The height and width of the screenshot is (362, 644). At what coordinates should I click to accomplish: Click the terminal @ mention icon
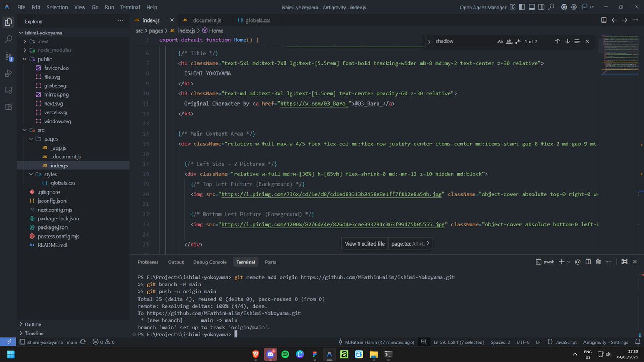(578, 262)
